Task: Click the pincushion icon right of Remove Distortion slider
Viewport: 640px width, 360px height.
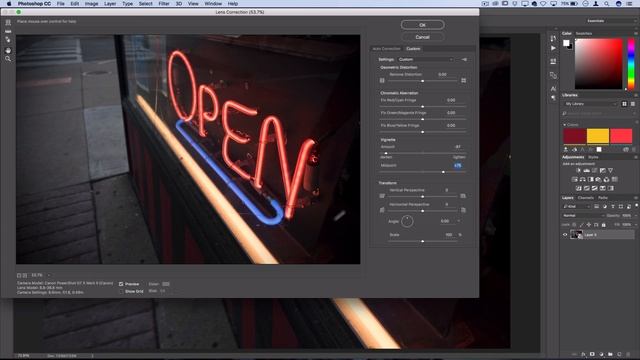Action: pos(463,80)
